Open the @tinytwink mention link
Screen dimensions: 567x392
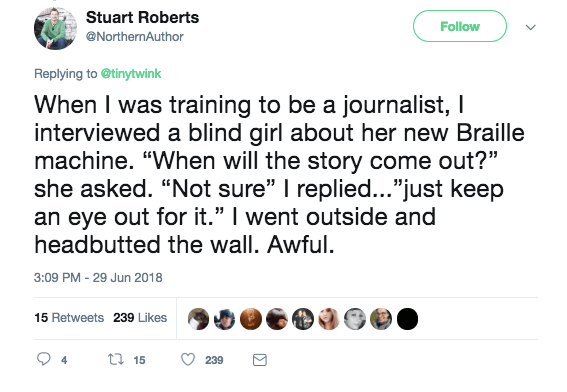point(131,74)
